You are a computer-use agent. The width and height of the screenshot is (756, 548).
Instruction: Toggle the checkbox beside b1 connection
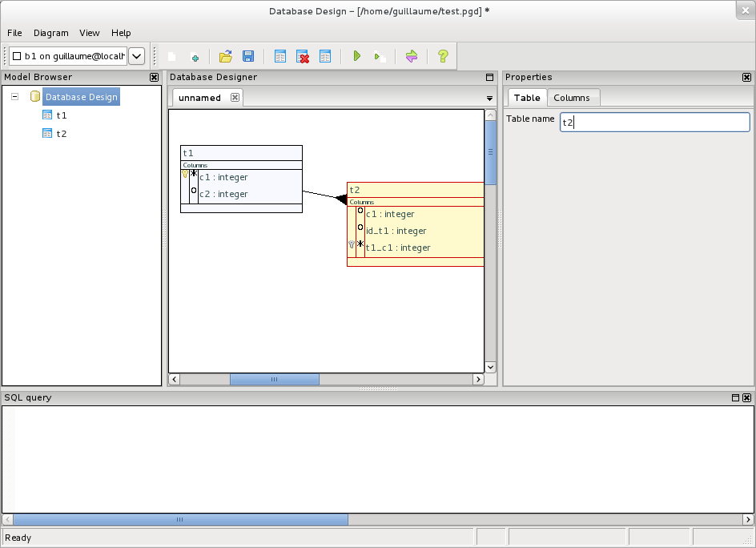tap(17, 56)
